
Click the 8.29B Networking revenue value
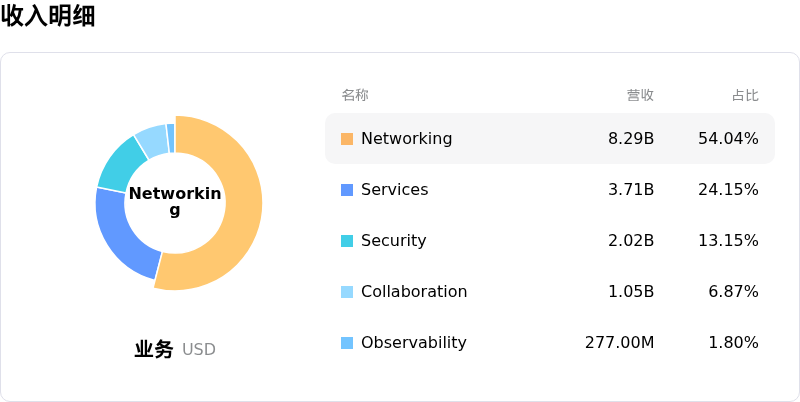[x=631, y=139]
